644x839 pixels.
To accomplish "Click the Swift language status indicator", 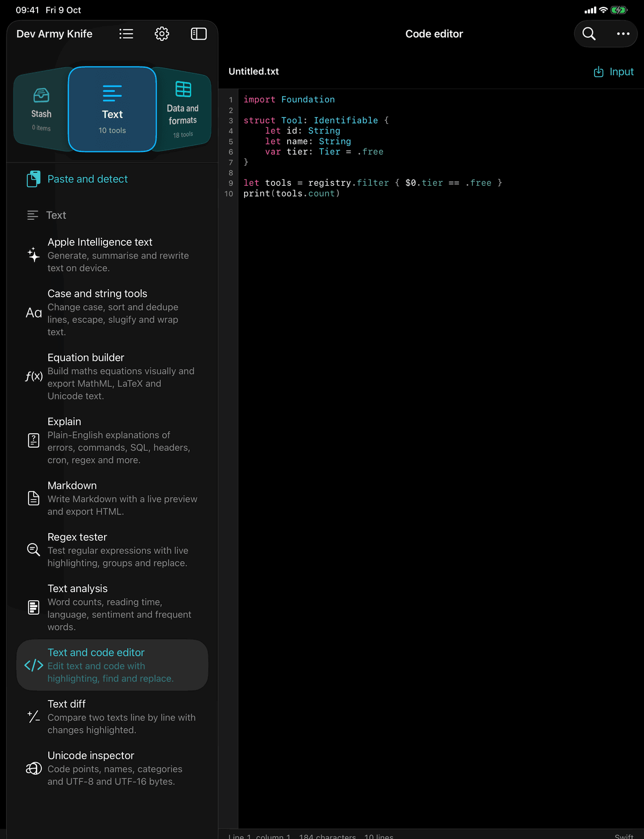I will point(624,836).
